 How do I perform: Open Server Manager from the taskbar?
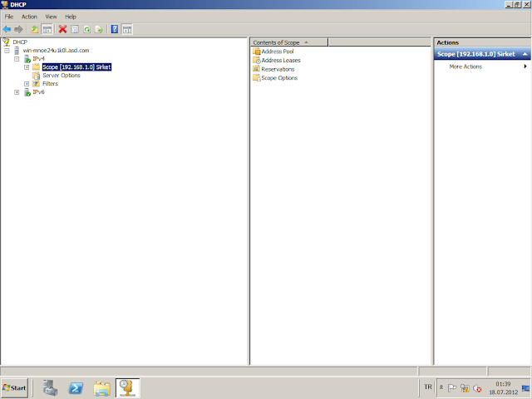point(50,387)
